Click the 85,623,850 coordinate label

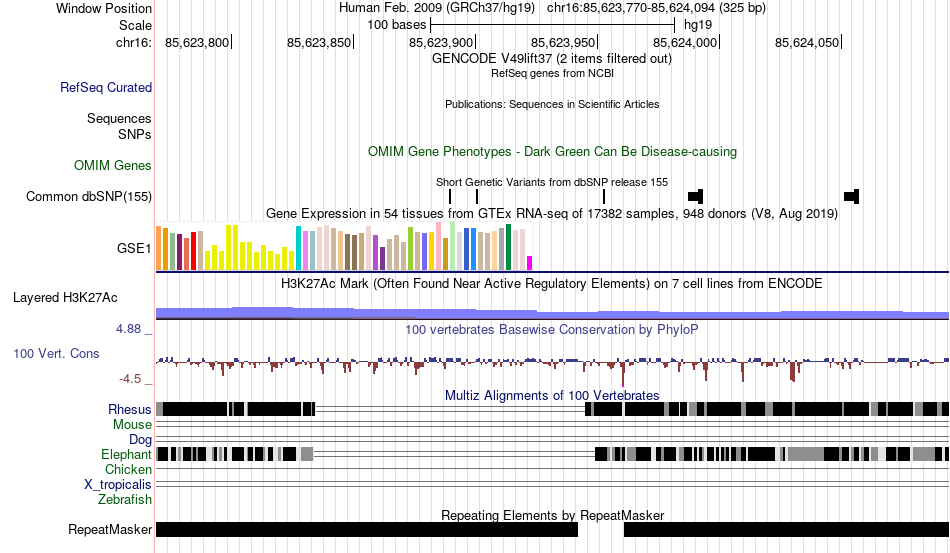(319, 43)
